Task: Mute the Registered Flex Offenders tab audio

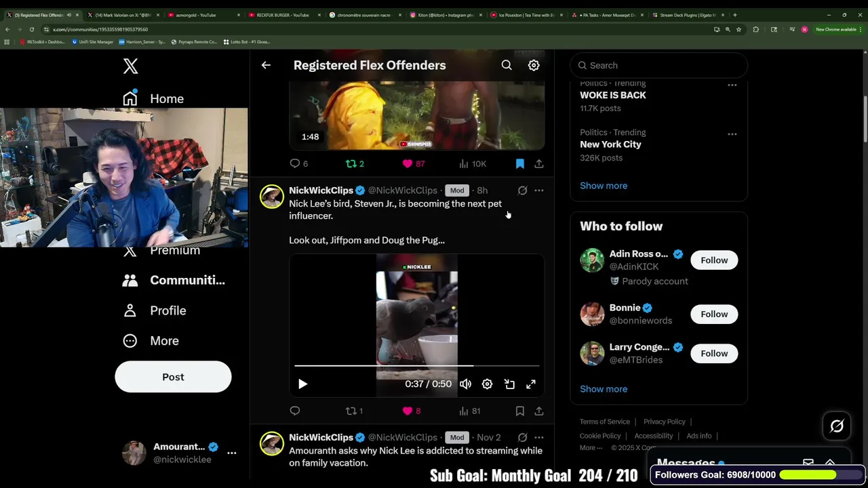Action: pyautogui.click(x=68, y=15)
